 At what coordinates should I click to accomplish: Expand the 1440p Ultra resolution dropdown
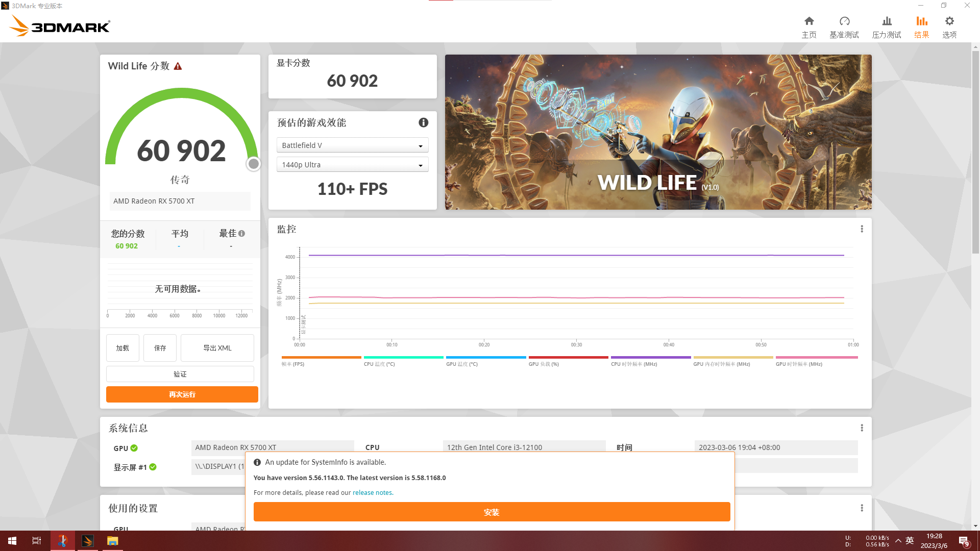click(352, 165)
